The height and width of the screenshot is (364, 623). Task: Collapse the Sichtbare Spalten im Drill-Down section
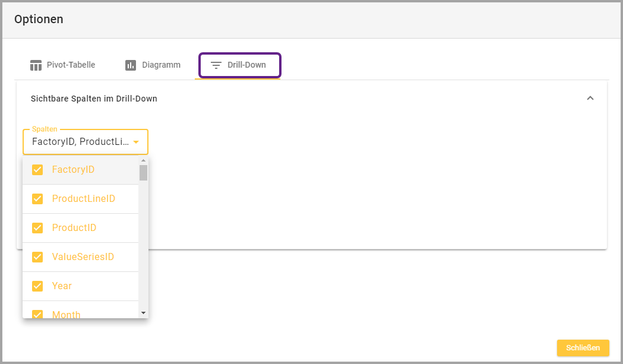(590, 99)
